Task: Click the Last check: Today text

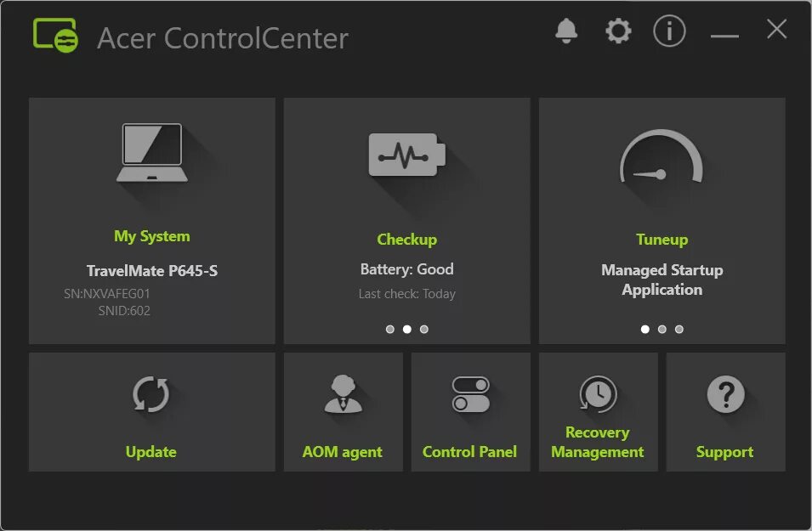Action: click(x=407, y=294)
